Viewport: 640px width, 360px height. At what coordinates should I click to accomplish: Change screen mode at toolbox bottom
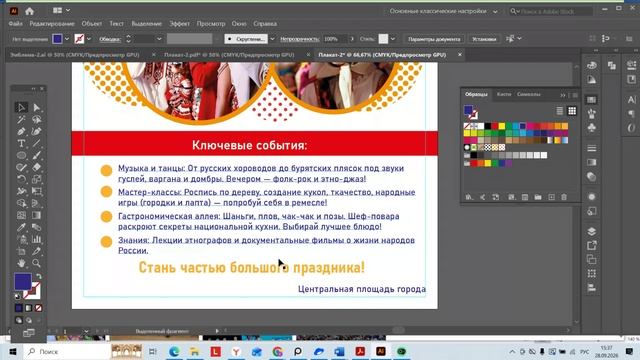[29, 333]
